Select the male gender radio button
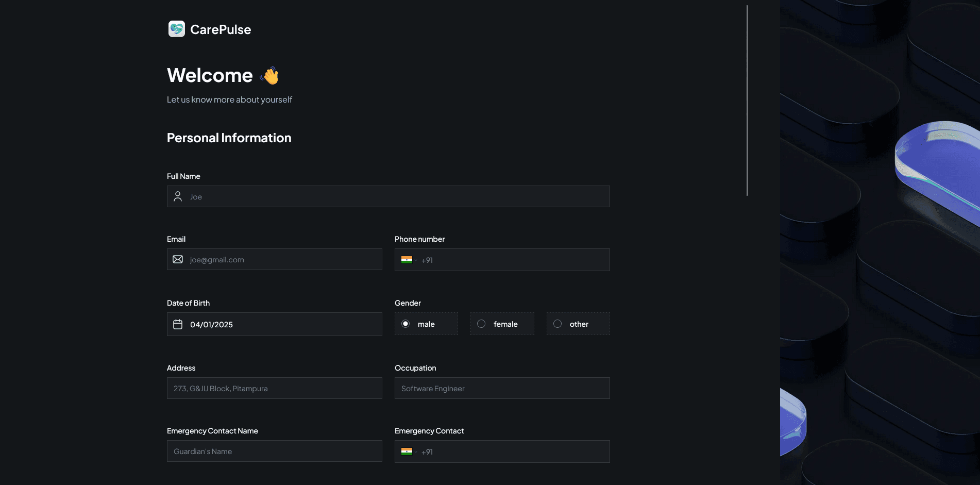The height and width of the screenshot is (485, 980). pos(406,324)
